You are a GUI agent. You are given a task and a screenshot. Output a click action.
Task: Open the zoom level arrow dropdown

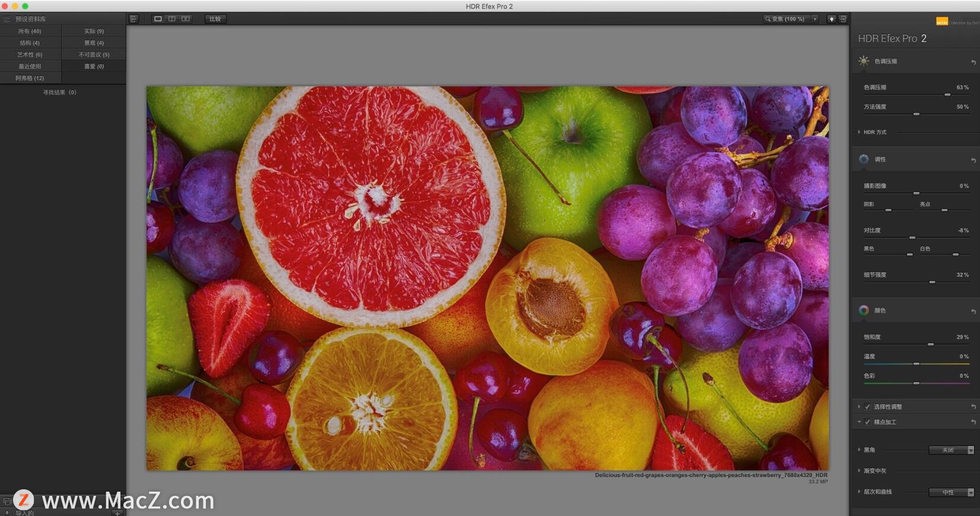point(815,19)
